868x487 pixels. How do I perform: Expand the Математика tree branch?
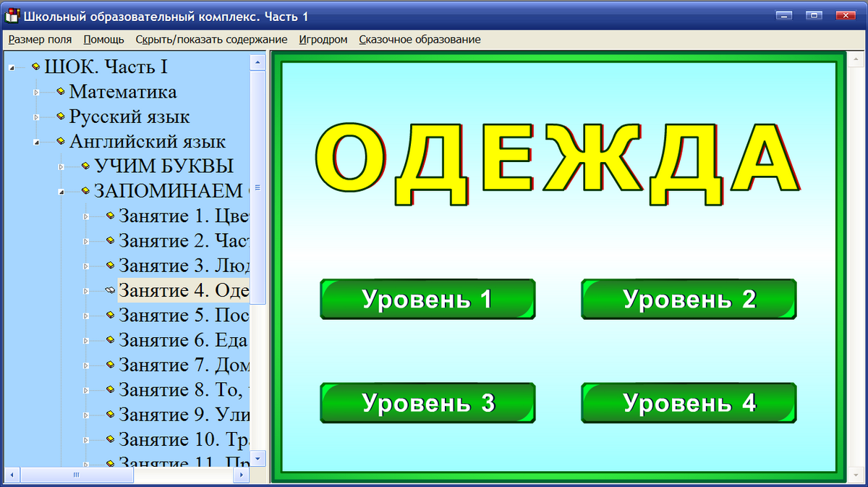tap(35, 92)
